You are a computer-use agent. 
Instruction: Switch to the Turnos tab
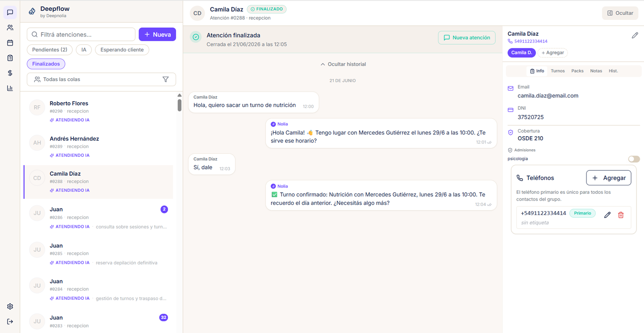(x=557, y=71)
